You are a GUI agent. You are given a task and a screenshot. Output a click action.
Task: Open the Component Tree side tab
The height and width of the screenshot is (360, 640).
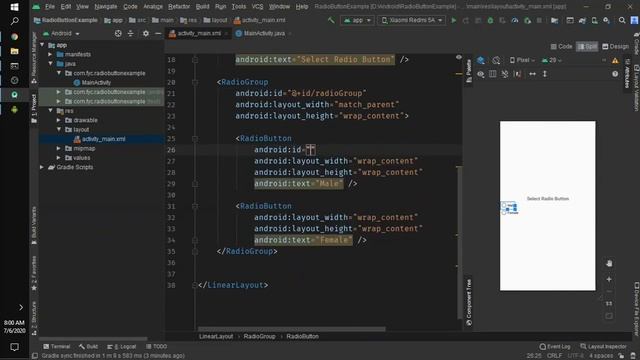pos(469,302)
